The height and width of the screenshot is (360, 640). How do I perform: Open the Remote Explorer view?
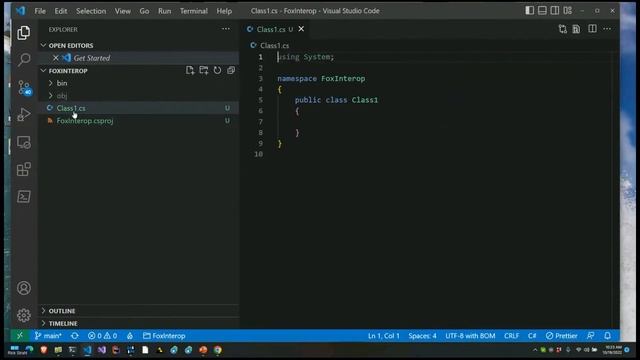[24, 142]
